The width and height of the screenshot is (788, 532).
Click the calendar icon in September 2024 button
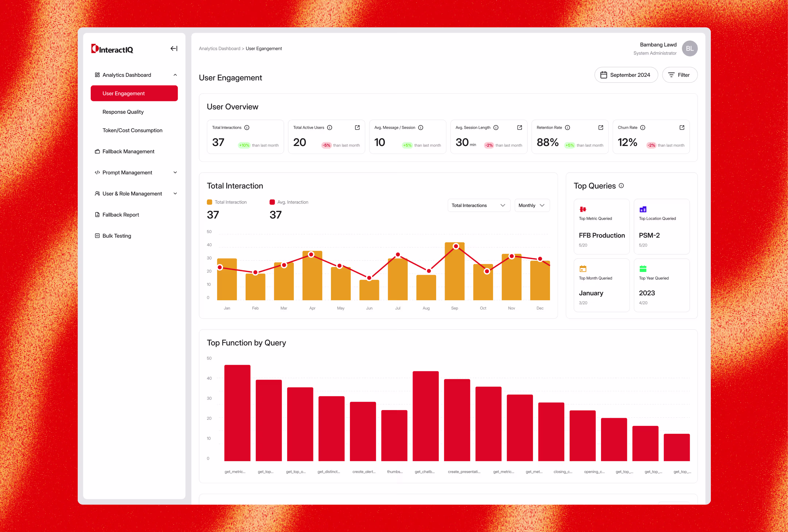pyautogui.click(x=604, y=75)
